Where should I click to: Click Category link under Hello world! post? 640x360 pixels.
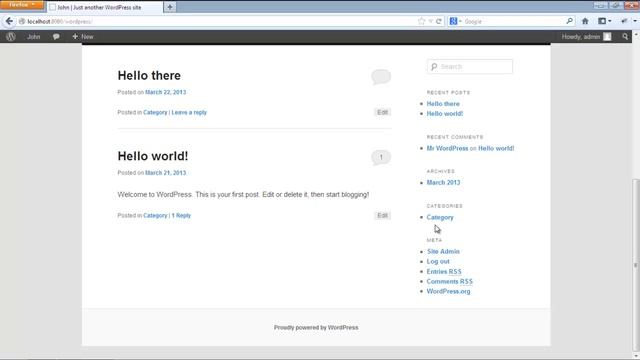(x=155, y=216)
